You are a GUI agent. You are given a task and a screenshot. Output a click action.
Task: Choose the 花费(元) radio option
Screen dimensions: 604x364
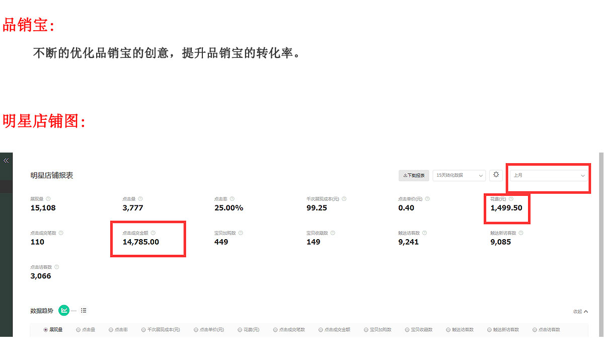240,330
